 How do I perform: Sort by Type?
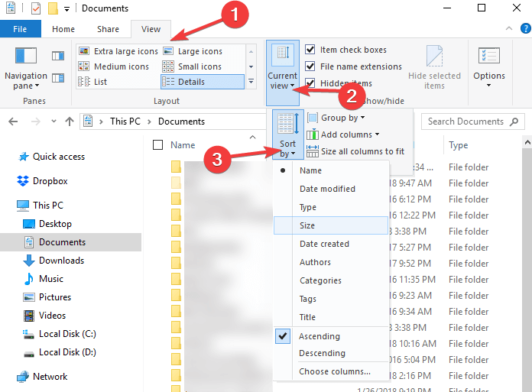(331, 207)
